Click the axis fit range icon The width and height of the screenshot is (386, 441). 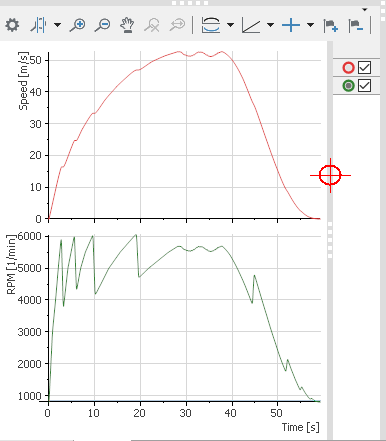[211, 25]
